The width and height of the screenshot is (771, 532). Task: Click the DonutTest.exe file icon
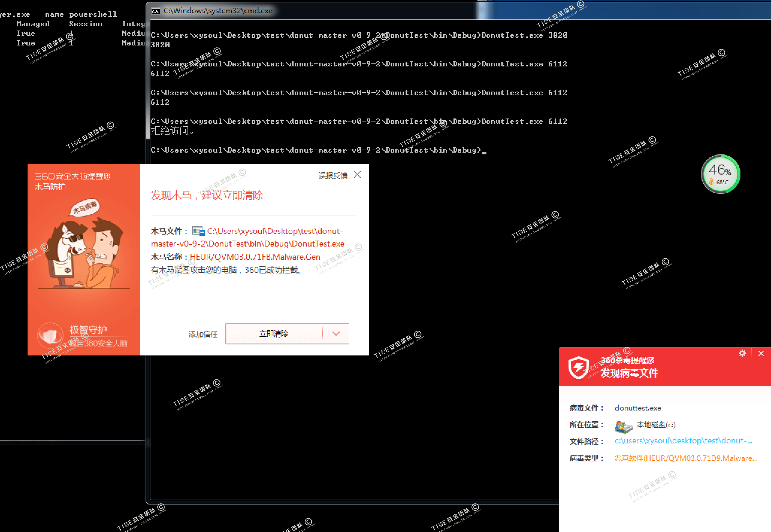click(198, 231)
